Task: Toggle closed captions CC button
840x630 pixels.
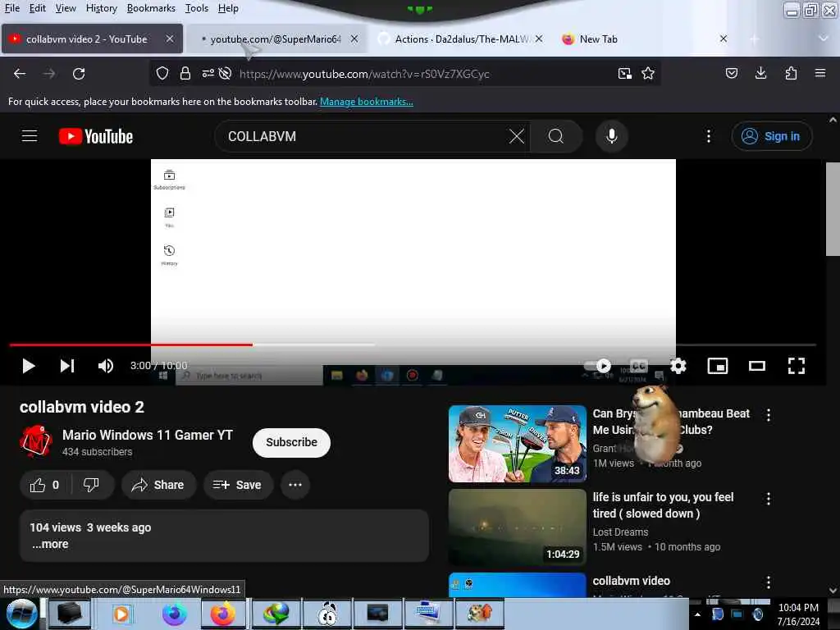Action: (x=638, y=366)
